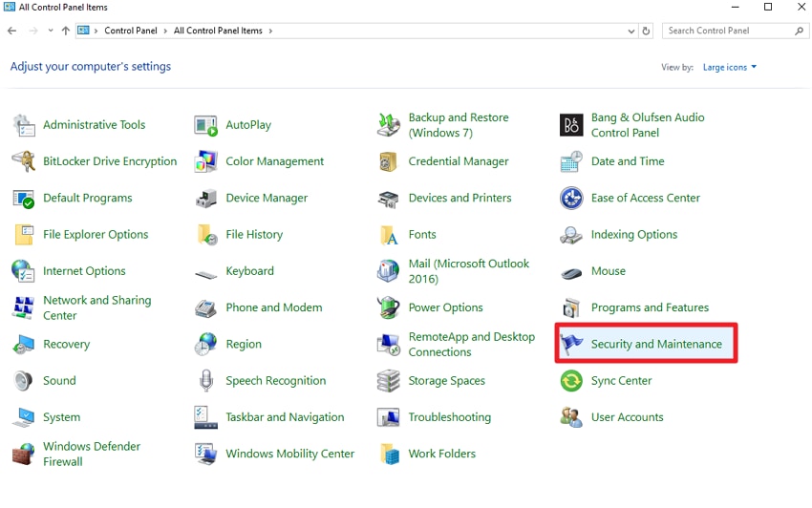Click the Ease of Access Center icon
812x508 pixels.
571,199
